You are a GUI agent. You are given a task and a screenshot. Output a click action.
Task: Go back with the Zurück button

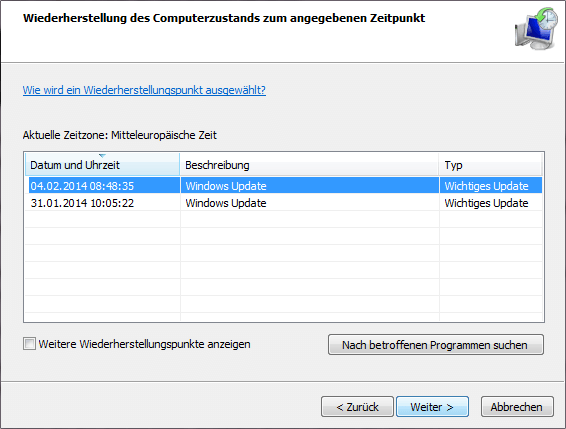pos(357,407)
